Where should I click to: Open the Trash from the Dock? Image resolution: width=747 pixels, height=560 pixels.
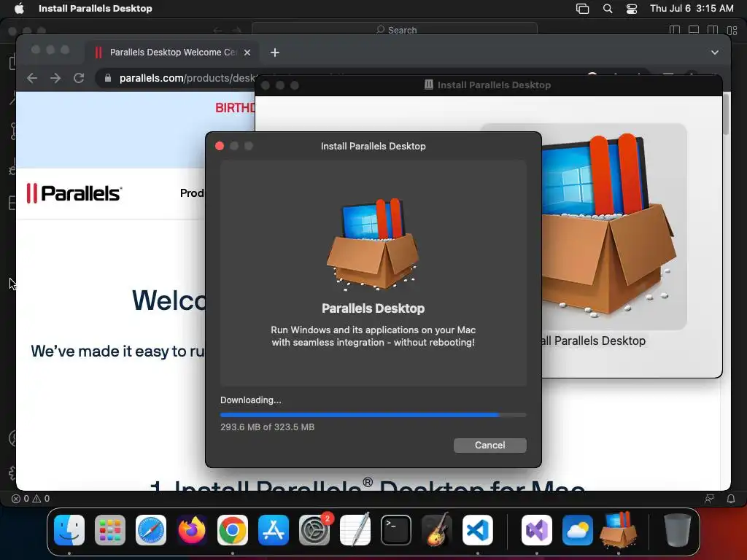[x=678, y=530]
